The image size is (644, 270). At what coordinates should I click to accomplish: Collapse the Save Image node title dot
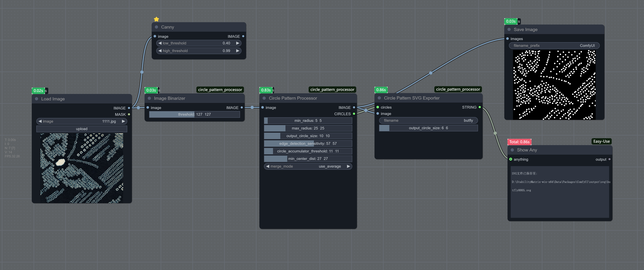pos(509,29)
